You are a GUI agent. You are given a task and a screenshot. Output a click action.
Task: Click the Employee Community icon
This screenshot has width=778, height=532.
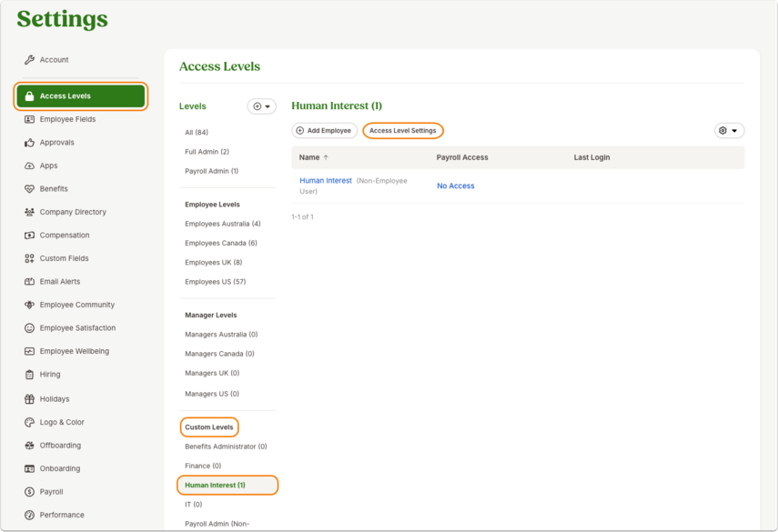[x=29, y=305]
